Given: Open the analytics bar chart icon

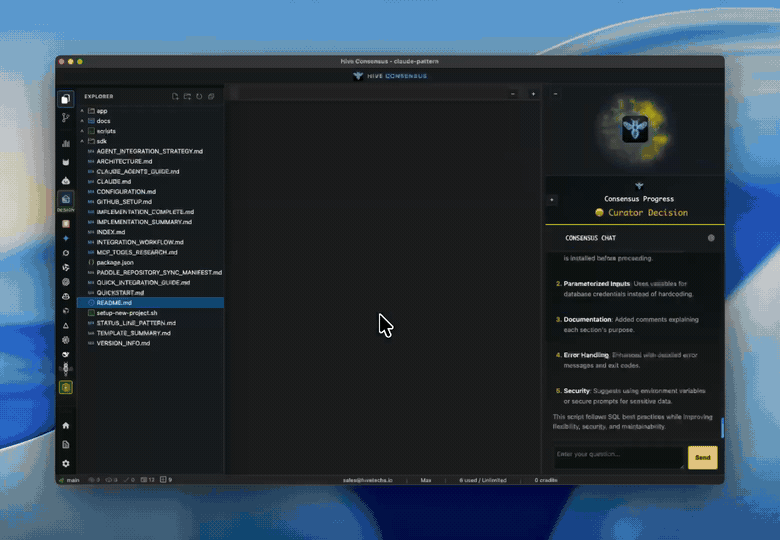Looking at the screenshot, I should [66, 144].
